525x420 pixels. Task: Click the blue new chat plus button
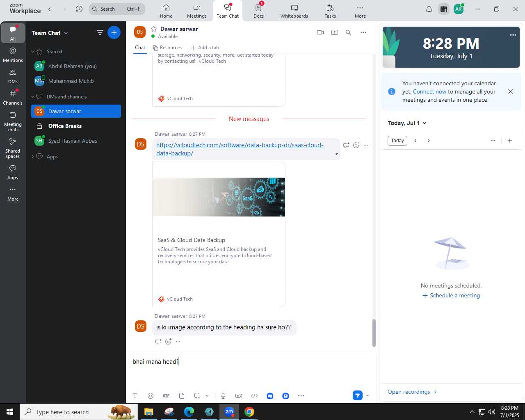point(114,32)
